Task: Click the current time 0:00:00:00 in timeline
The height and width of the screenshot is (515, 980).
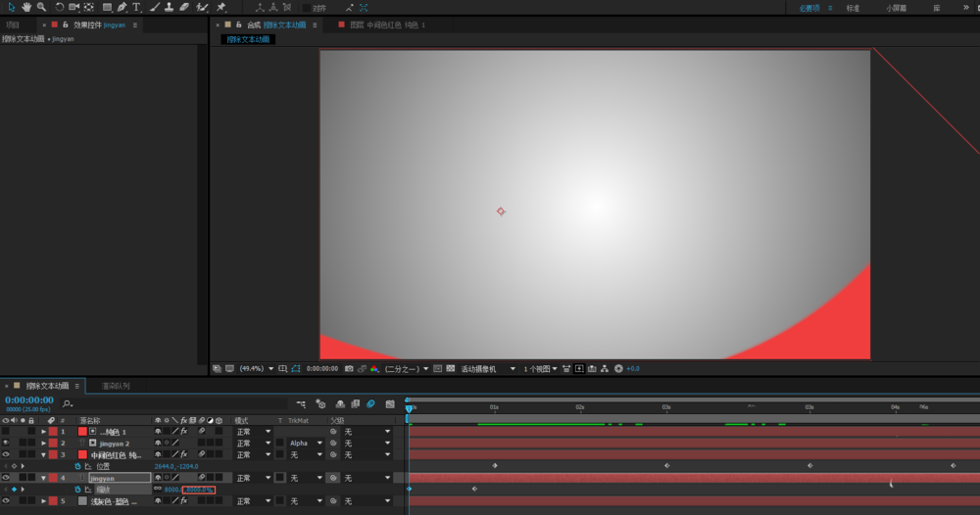Action: [x=29, y=400]
